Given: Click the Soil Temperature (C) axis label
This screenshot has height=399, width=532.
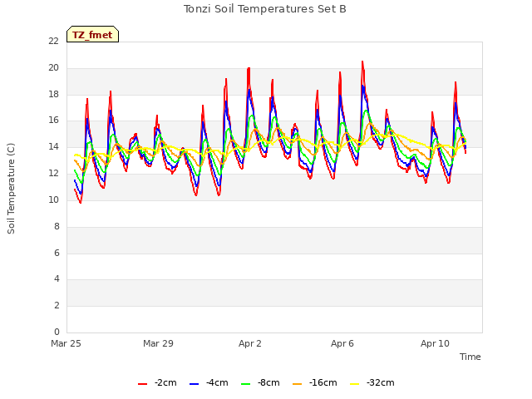Looking at the screenshot, I should pos(11,189).
